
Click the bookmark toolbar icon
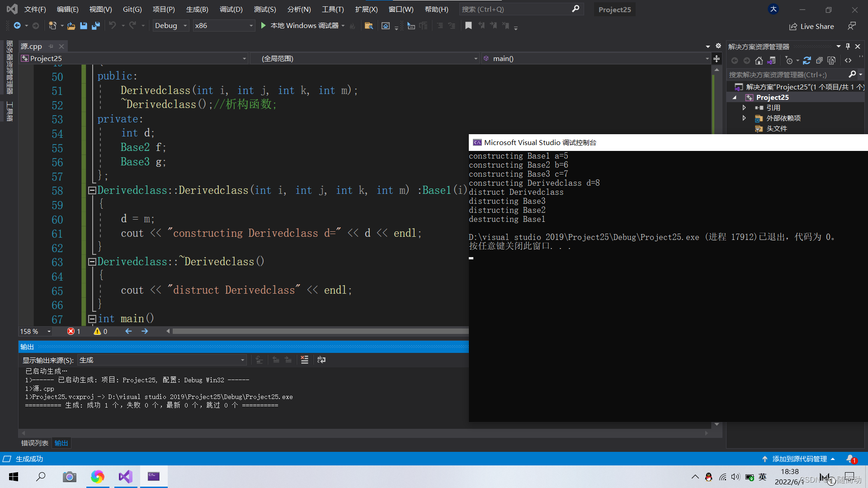click(x=468, y=26)
